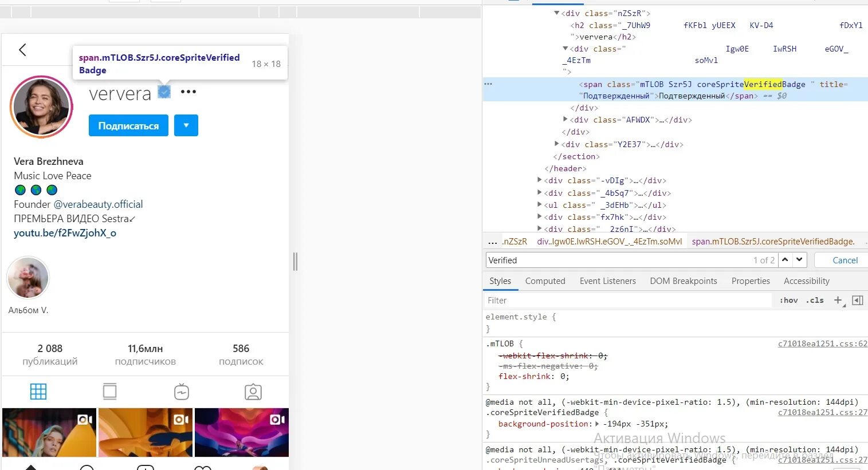Open the @verabeauty.official profile link
Image resolution: width=868 pixels, height=470 pixels.
click(x=98, y=204)
